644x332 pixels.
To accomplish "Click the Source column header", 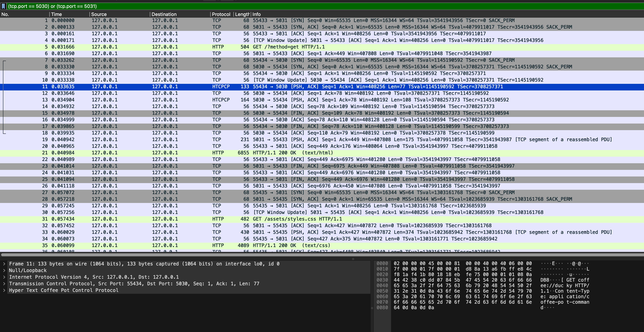I will (x=99, y=15).
